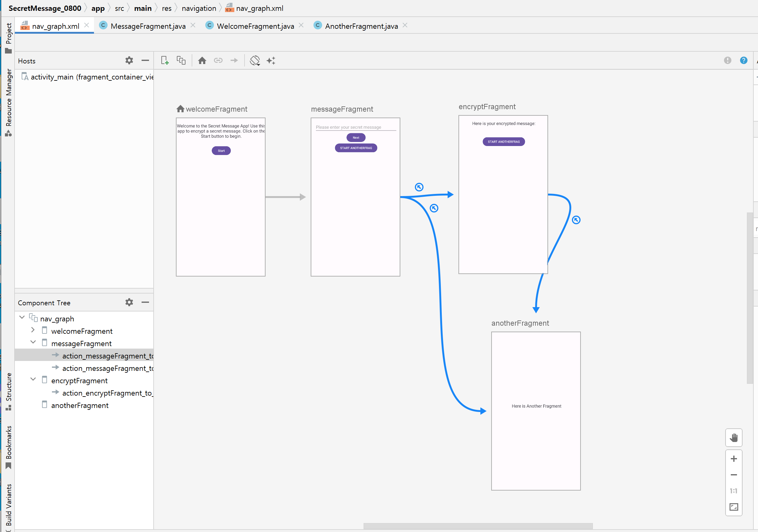This screenshot has width=758, height=532.
Task: Select the activity_main host entry
Action: 89,77
